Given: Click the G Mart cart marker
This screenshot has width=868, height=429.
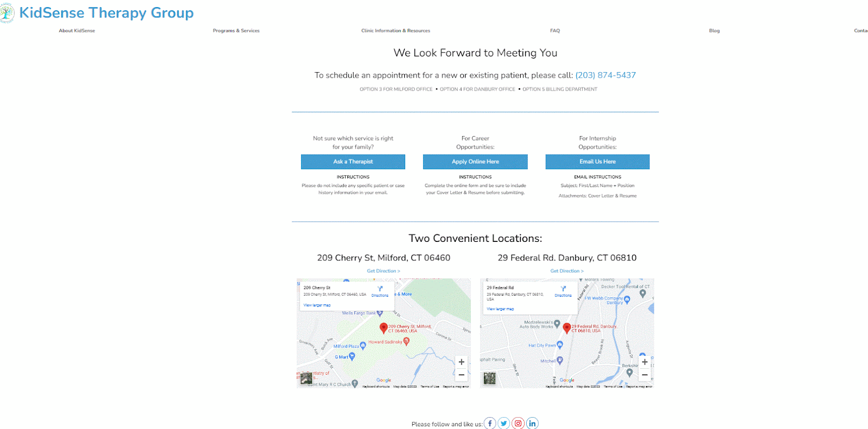Looking at the screenshot, I should tap(352, 356).
